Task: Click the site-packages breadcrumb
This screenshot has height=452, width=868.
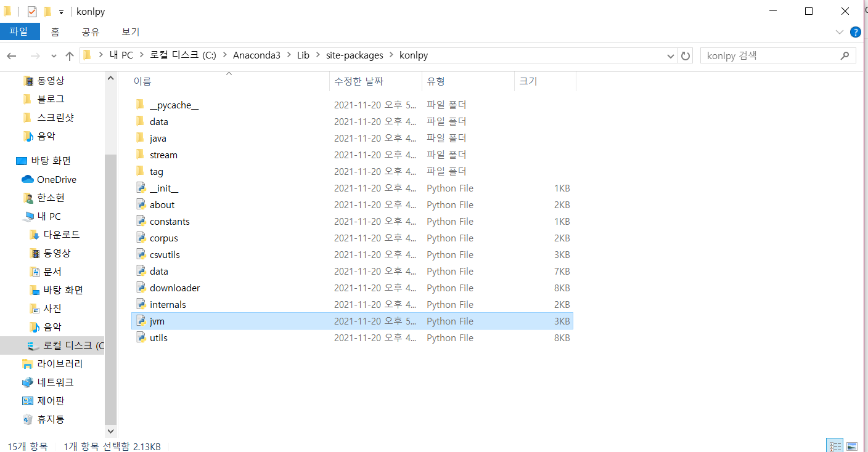Action: click(354, 55)
